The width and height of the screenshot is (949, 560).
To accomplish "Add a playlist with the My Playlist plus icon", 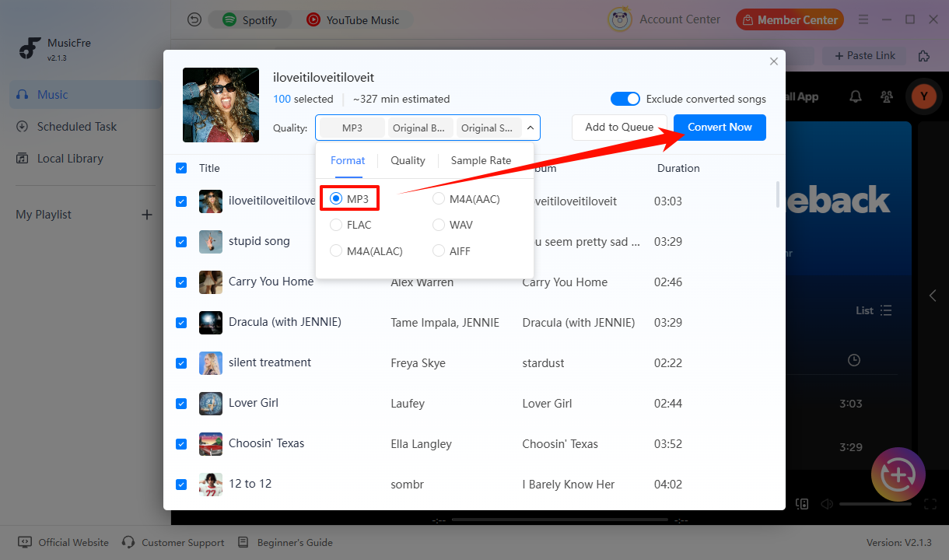I will point(146,215).
